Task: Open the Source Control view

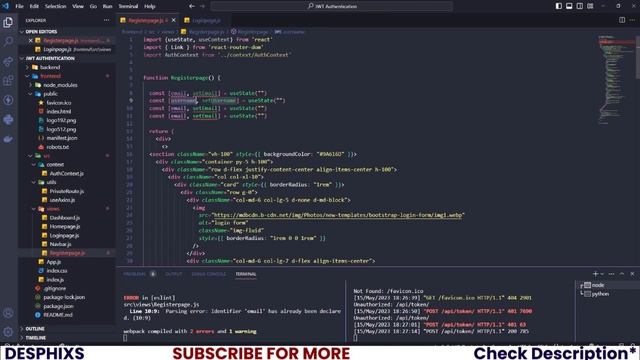Action: tap(8, 61)
